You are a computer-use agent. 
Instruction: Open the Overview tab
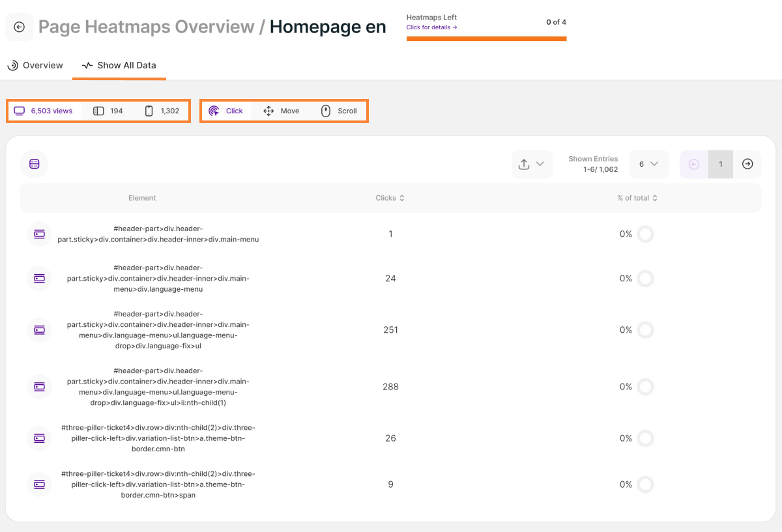pyautogui.click(x=35, y=65)
